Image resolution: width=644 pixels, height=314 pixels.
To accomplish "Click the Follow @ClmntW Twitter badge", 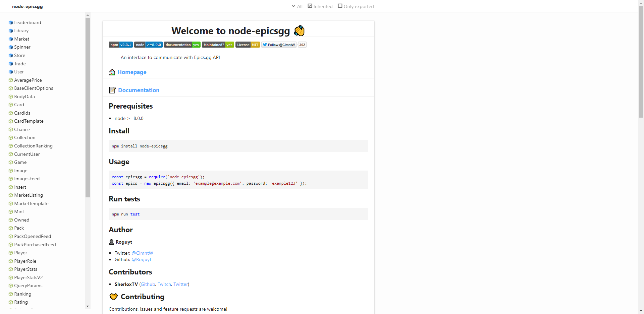I will (279, 45).
